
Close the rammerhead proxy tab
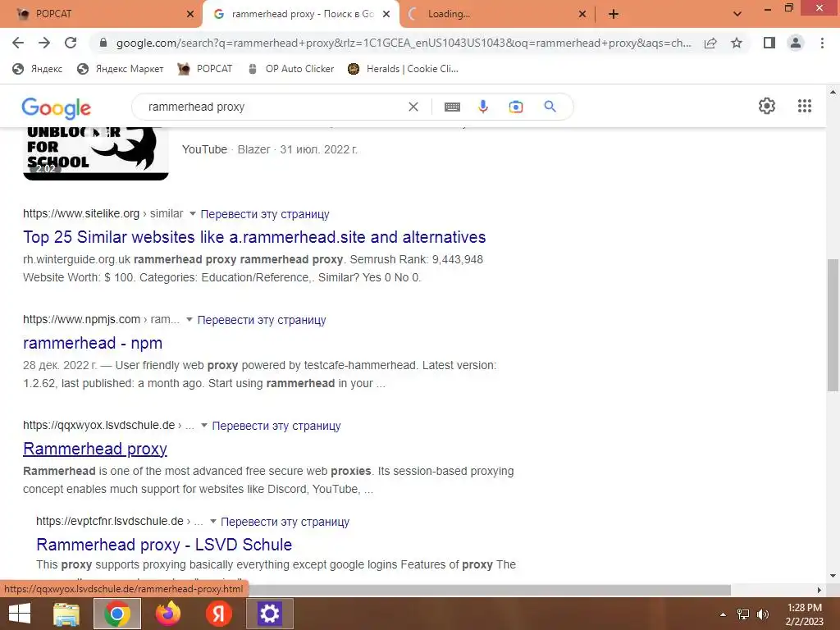click(386, 15)
